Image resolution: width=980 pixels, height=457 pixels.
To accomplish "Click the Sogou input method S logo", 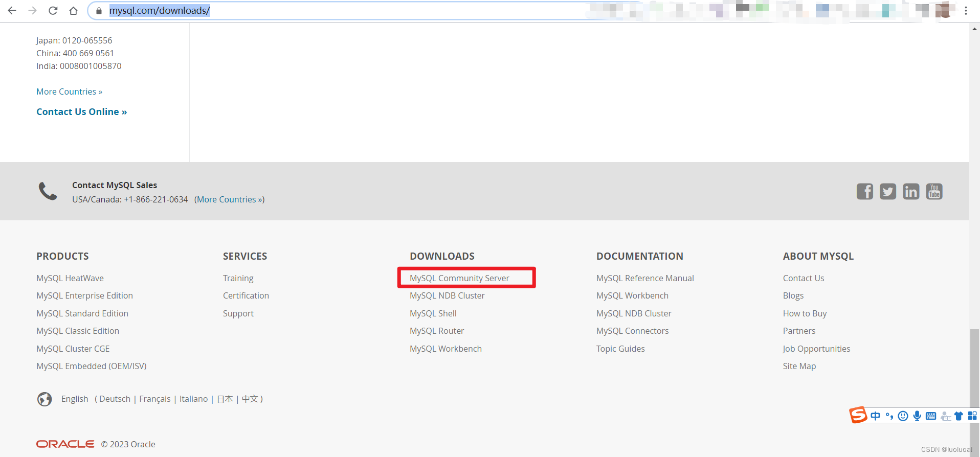I will point(858,415).
